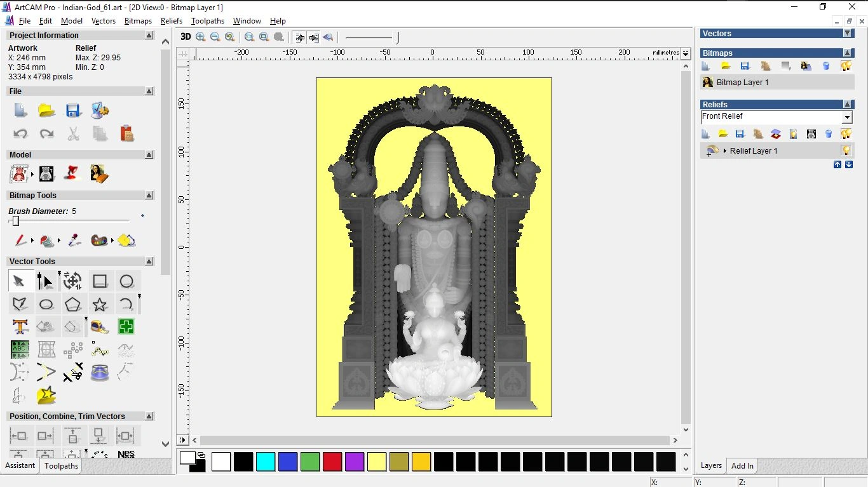Toggle visibility of Relief Layer 1

846,150
